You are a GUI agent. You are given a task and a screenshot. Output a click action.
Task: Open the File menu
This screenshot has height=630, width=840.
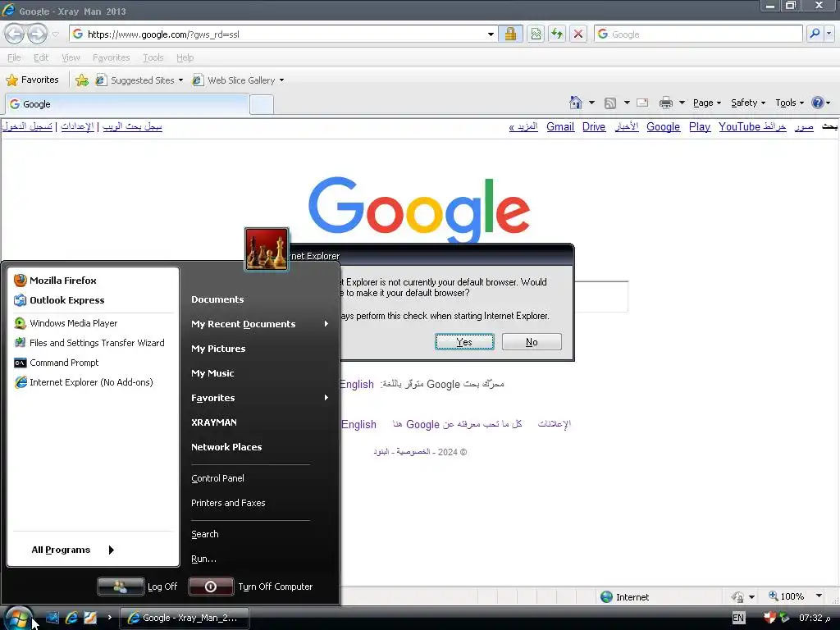point(15,57)
